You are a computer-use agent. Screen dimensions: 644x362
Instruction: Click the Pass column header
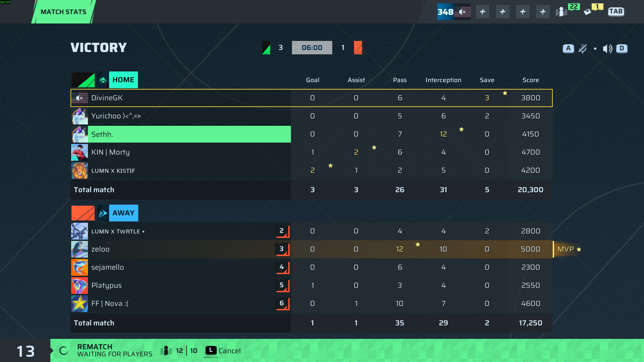[400, 80]
